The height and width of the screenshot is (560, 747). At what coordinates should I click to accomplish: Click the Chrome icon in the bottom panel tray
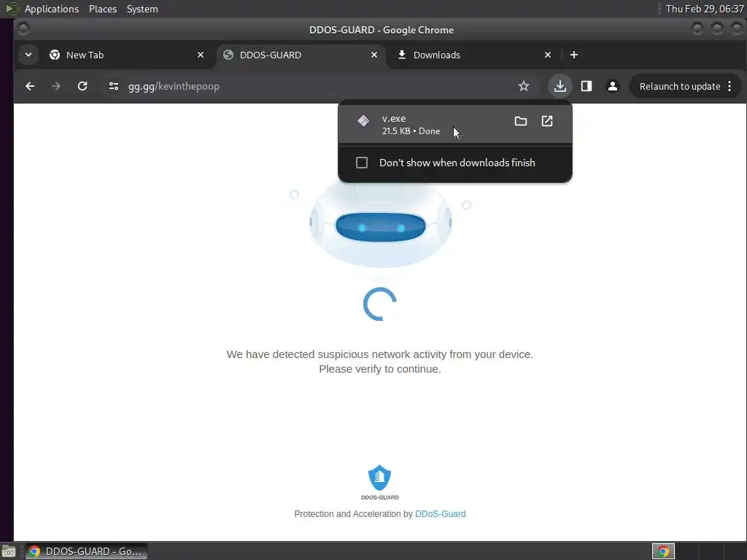(x=663, y=551)
